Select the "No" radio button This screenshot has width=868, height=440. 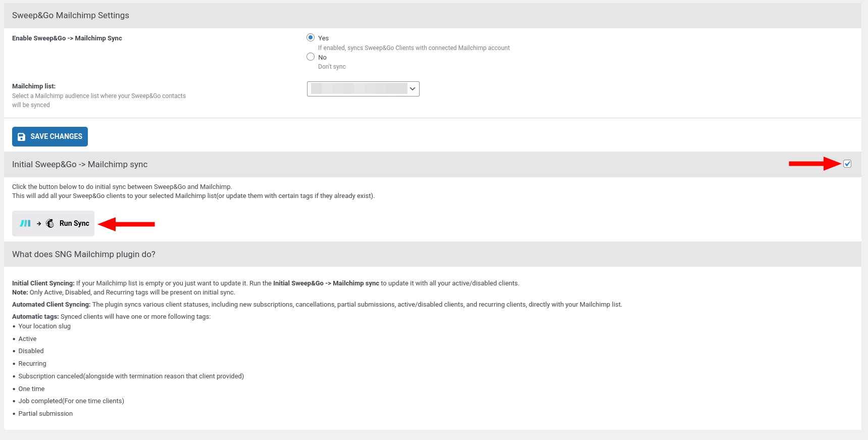tap(311, 57)
